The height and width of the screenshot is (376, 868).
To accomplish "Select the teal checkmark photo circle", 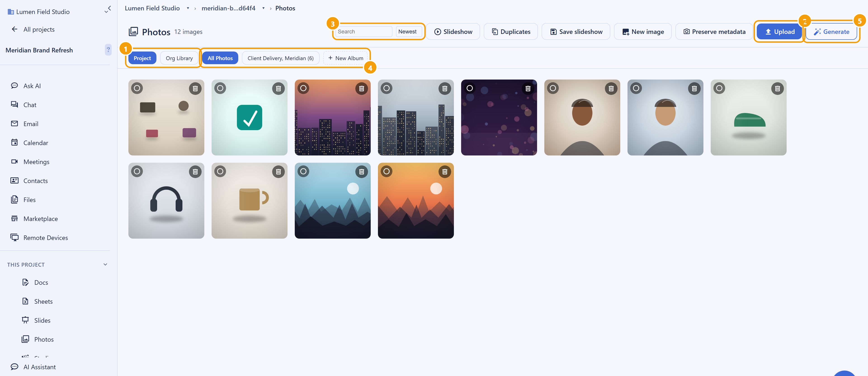I will 220,88.
